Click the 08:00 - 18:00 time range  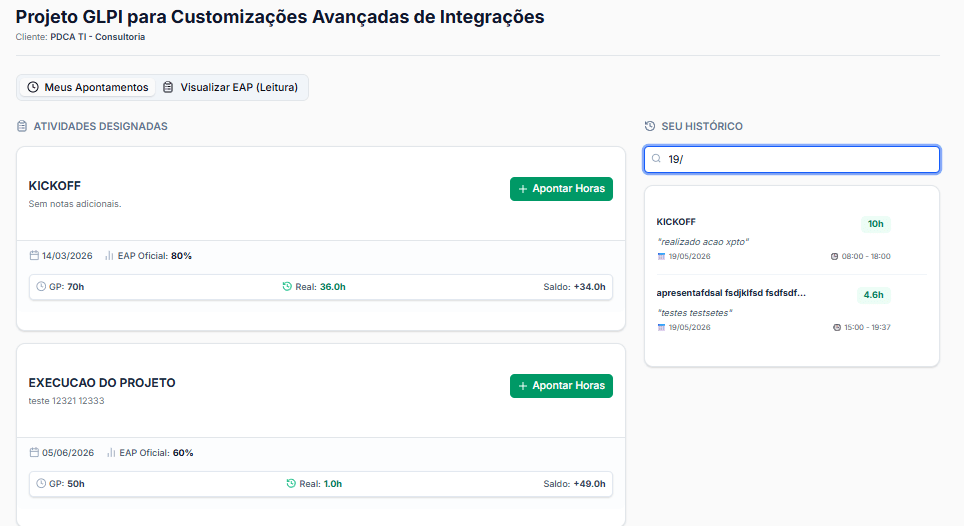(x=866, y=256)
